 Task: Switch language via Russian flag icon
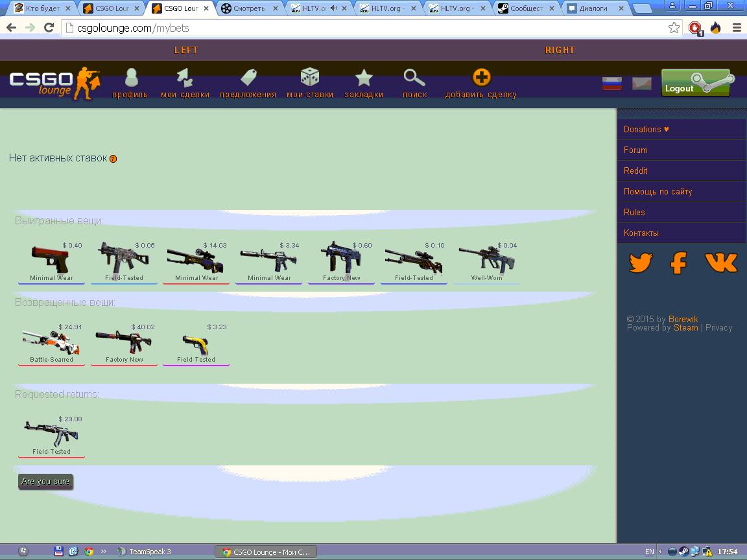tap(611, 84)
